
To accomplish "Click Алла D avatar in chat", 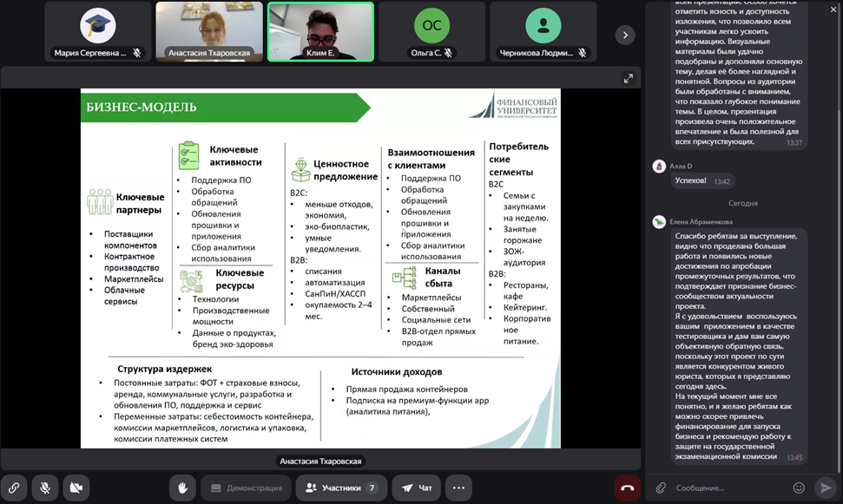I will click(x=660, y=166).
